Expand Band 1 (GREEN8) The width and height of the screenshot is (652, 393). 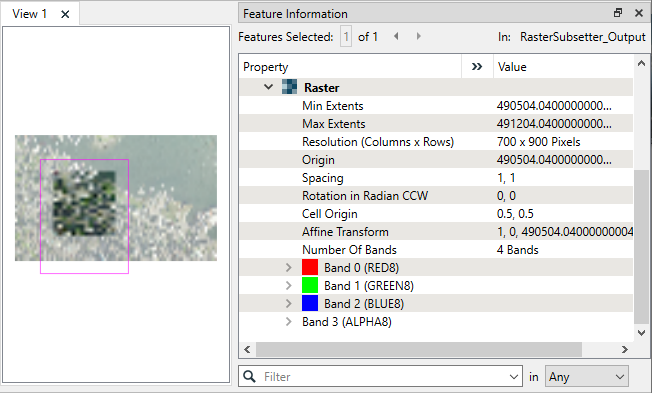click(x=289, y=285)
